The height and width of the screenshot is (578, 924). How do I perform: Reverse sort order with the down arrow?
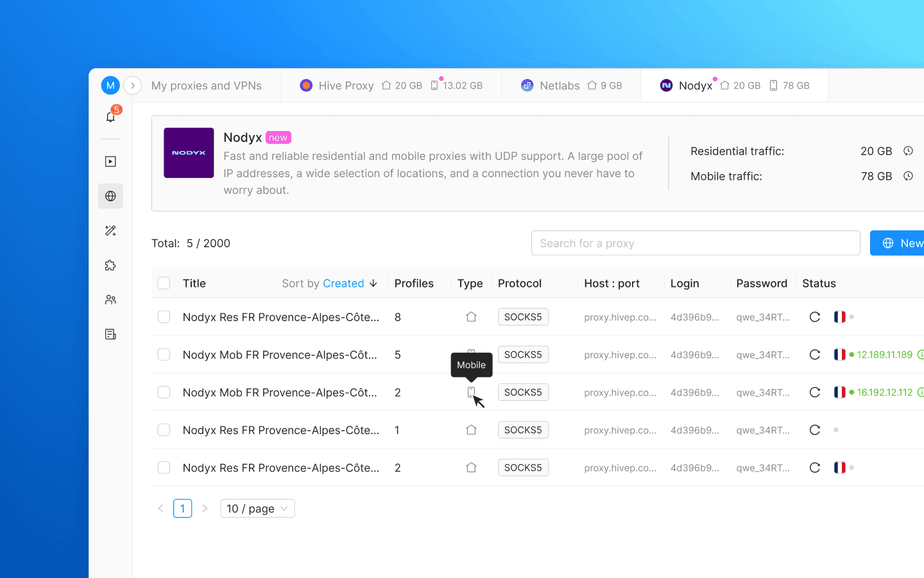pyautogui.click(x=373, y=283)
